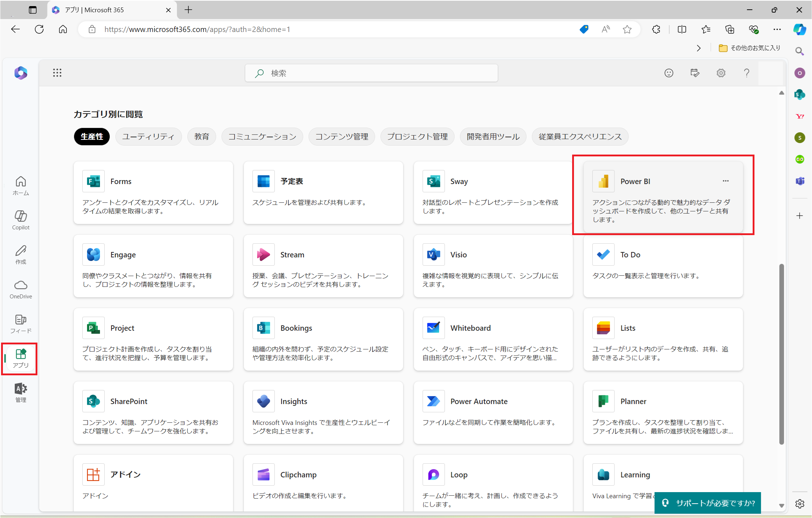
Task: Open the Bookings app icon
Action: (x=264, y=328)
